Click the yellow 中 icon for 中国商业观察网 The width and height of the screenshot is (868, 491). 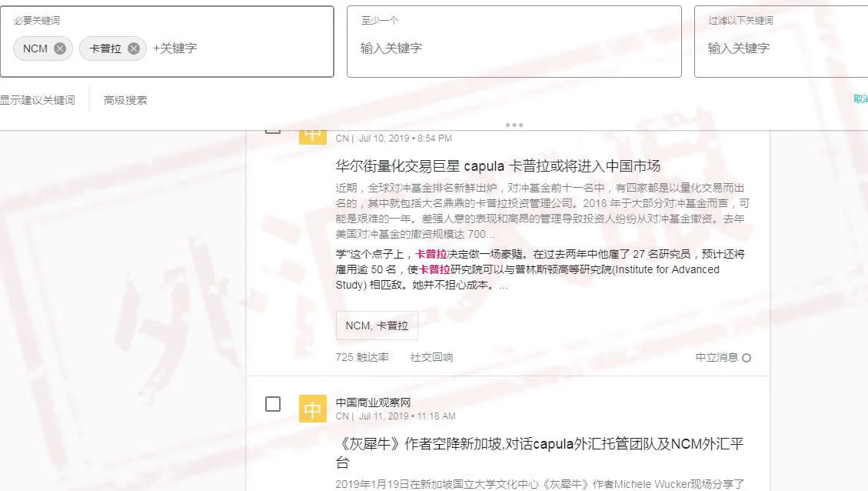coord(313,409)
